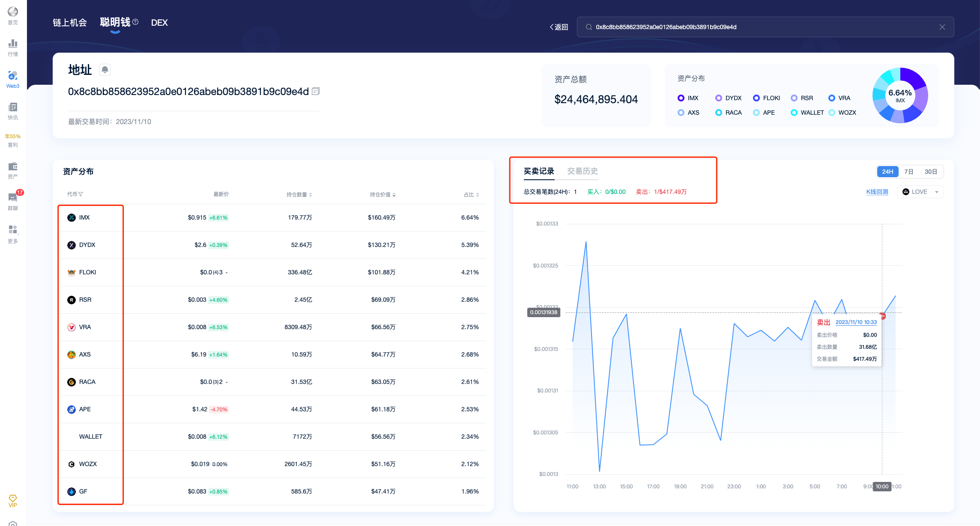Click the IMX token icon in table

coord(72,217)
